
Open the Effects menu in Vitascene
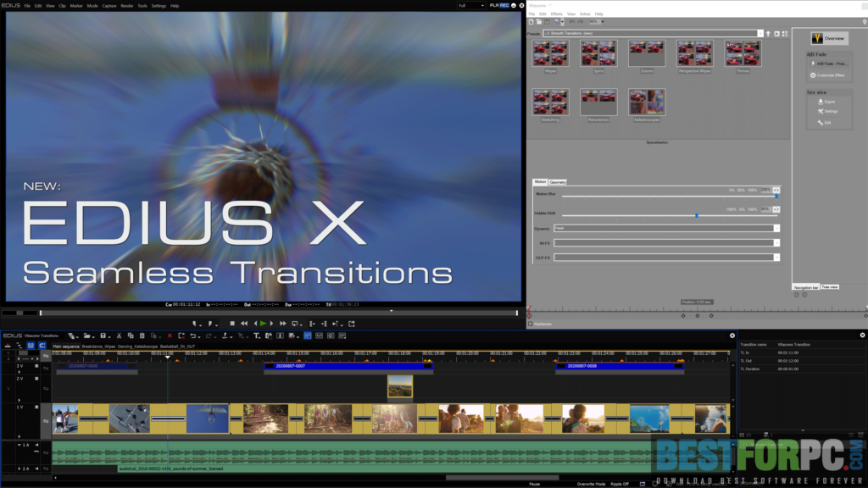556,14
